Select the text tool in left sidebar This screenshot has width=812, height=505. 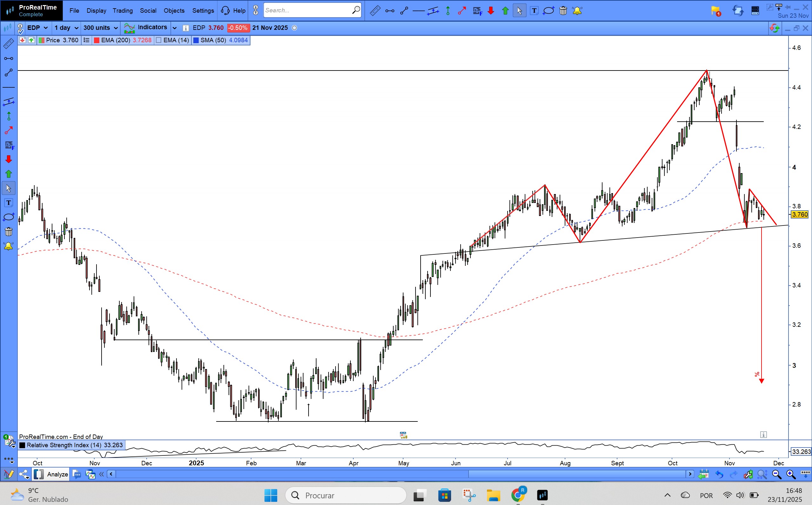click(x=8, y=203)
